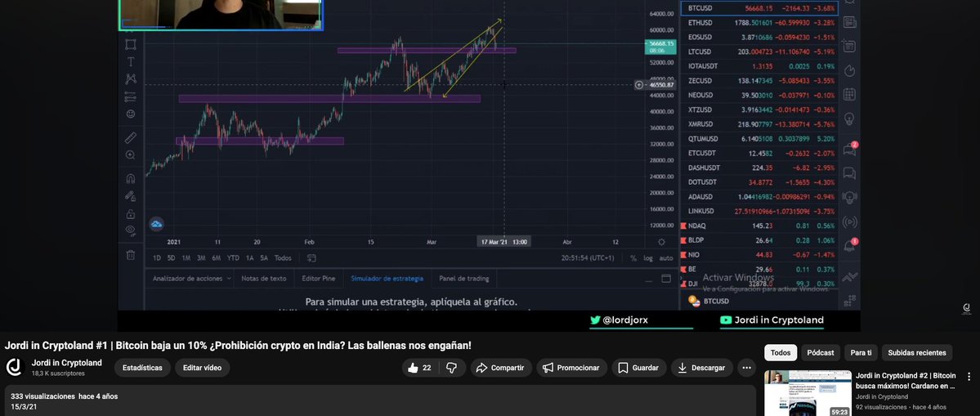Click the Promocionar button
The width and height of the screenshot is (980, 416).
click(571, 368)
